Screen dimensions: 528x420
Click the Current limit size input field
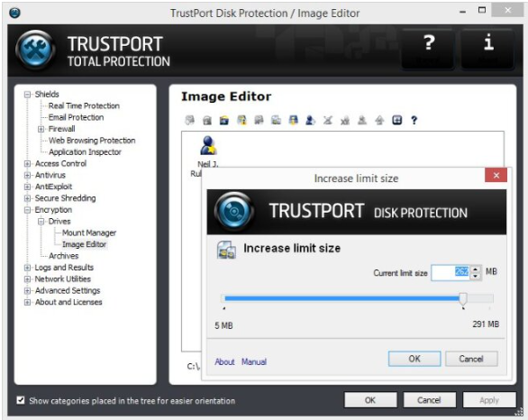(451, 272)
